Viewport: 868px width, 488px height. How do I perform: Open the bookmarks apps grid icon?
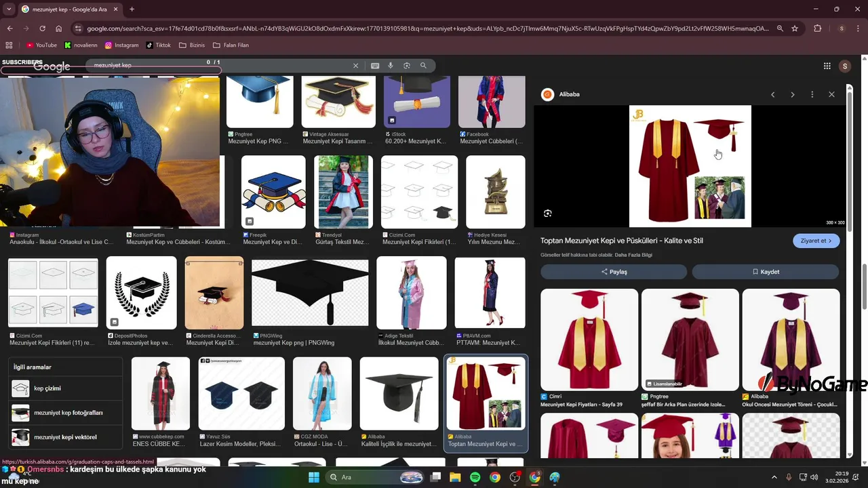click(9, 45)
